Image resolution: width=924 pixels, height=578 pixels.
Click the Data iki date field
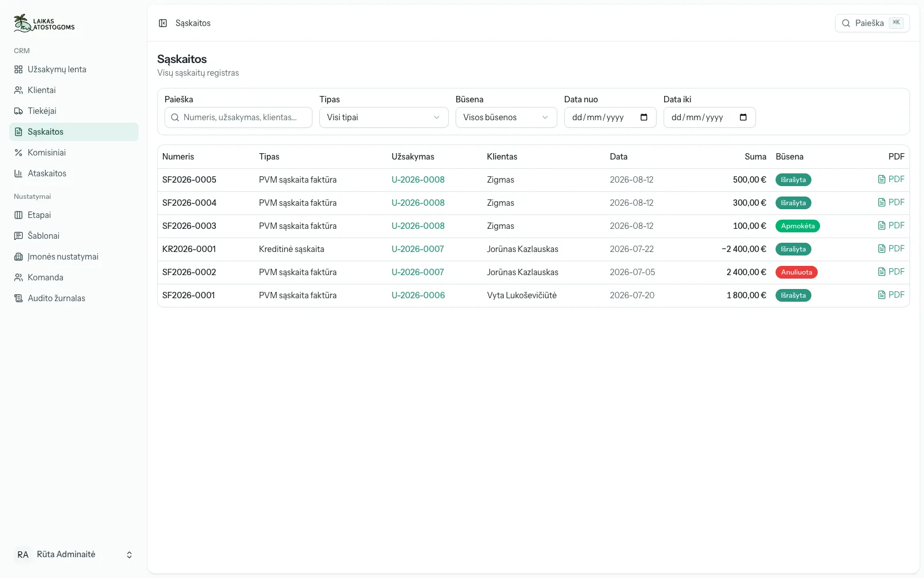710,117
